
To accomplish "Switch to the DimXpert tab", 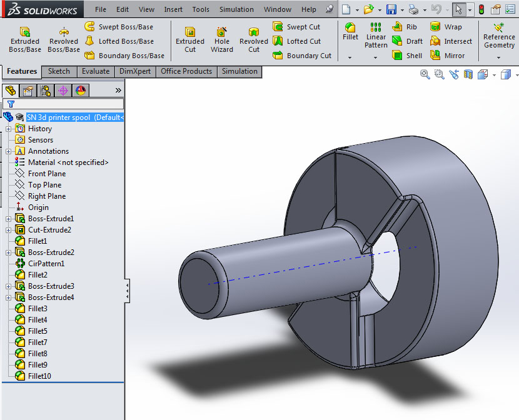I will 134,71.
